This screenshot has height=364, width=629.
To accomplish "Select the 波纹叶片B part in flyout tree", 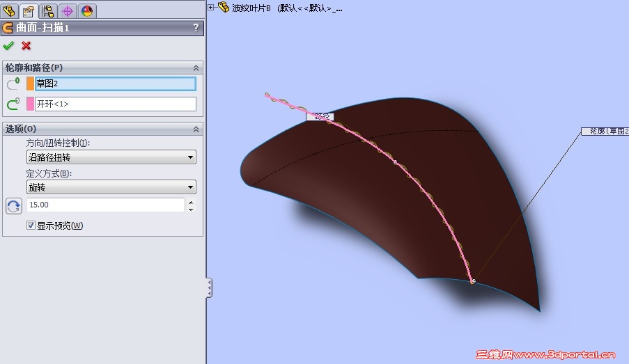I will coord(287,8).
